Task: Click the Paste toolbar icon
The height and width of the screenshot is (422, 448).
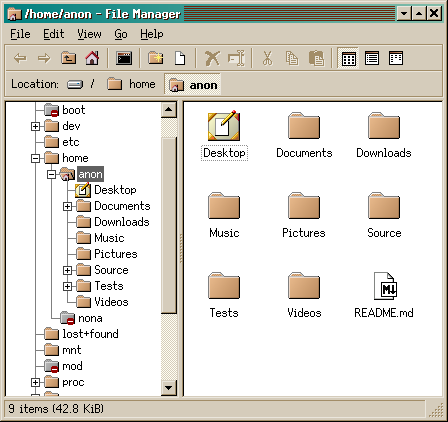Action: click(316, 58)
